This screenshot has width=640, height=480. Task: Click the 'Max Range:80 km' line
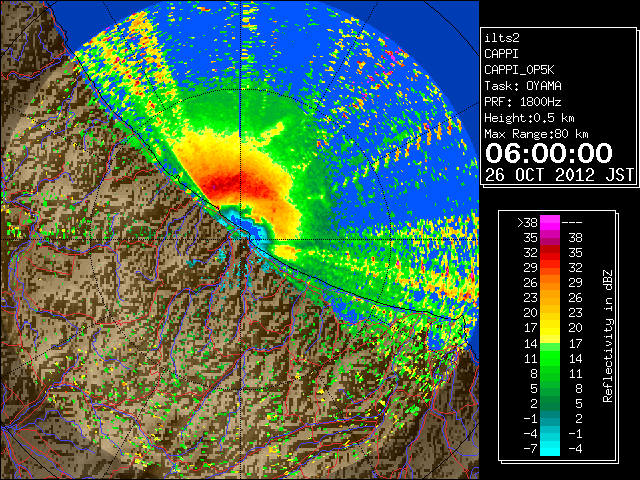tap(536, 134)
